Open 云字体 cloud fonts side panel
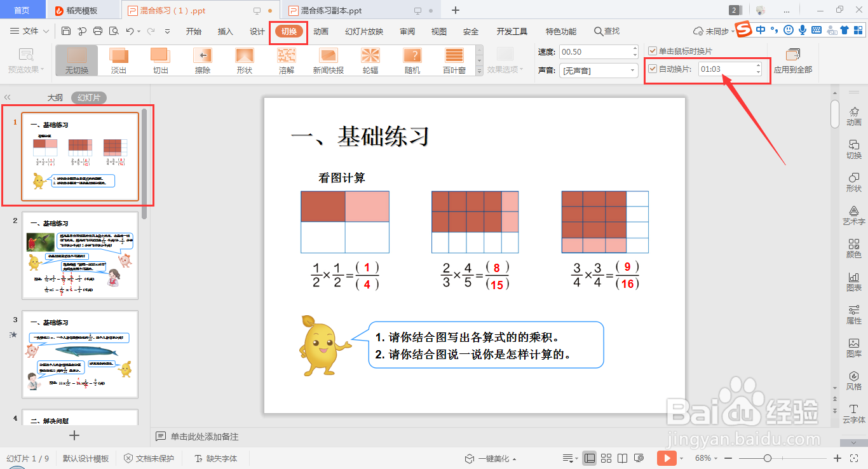The width and height of the screenshot is (868, 469). pyautogui.click(x=854, y=414)
